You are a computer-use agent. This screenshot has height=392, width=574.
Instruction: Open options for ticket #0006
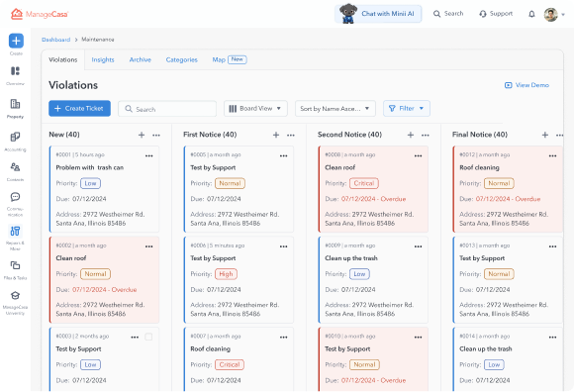click(283, 246)
